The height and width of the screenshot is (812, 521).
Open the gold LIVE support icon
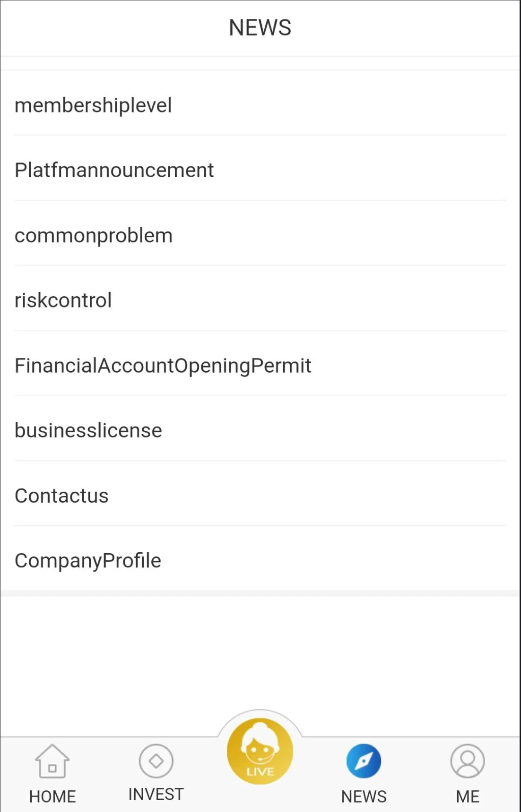pyautogui.click(x=260, y=751)
